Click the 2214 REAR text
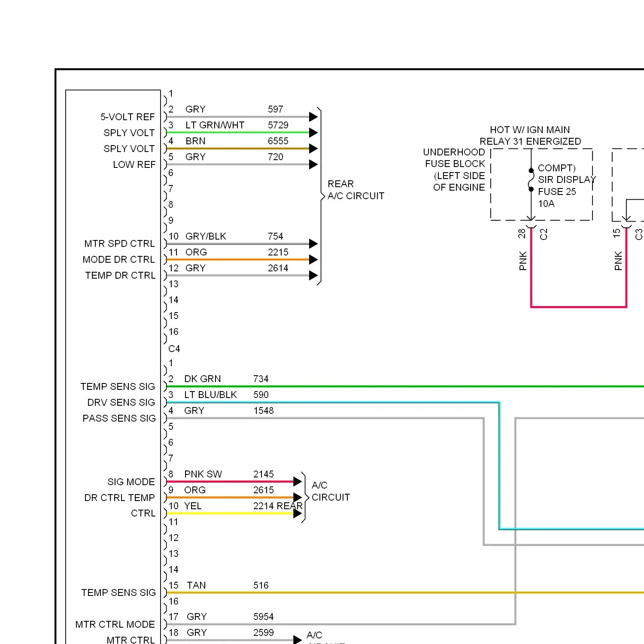This screenshot has width=644, height=644. (278, 506)
